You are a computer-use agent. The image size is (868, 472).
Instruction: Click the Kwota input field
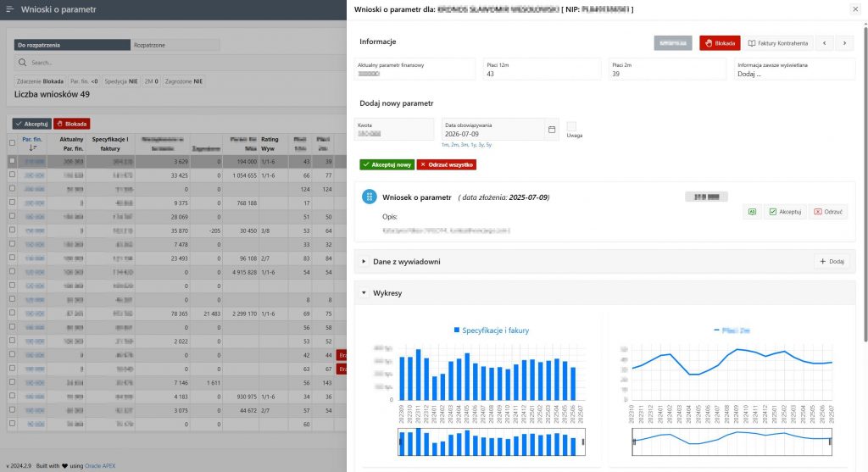point(394,130)
